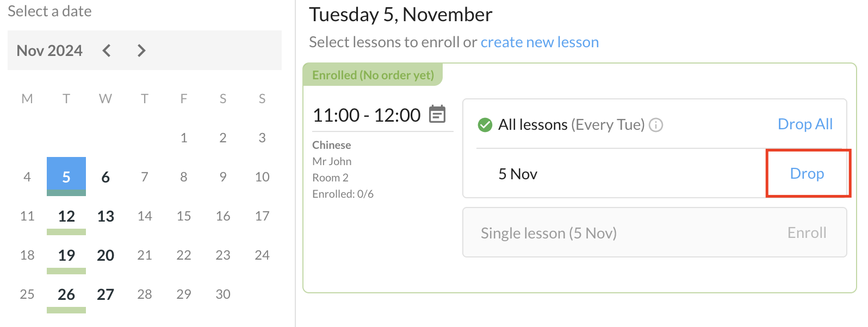Go to the next month
Screen dimensions: 868x327
(x=141, y=51)
